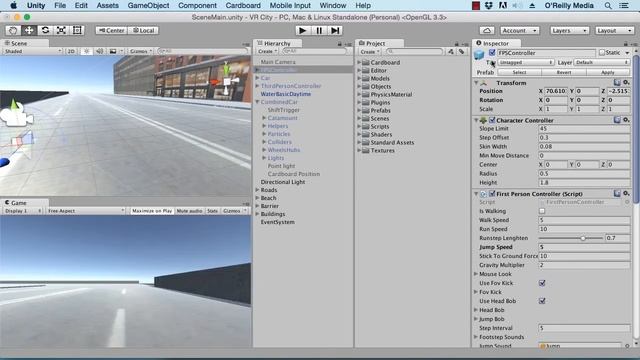
Task: Toggle Use Head Bob checkbox
Action: pyautogui.click(x=542, y=301)
